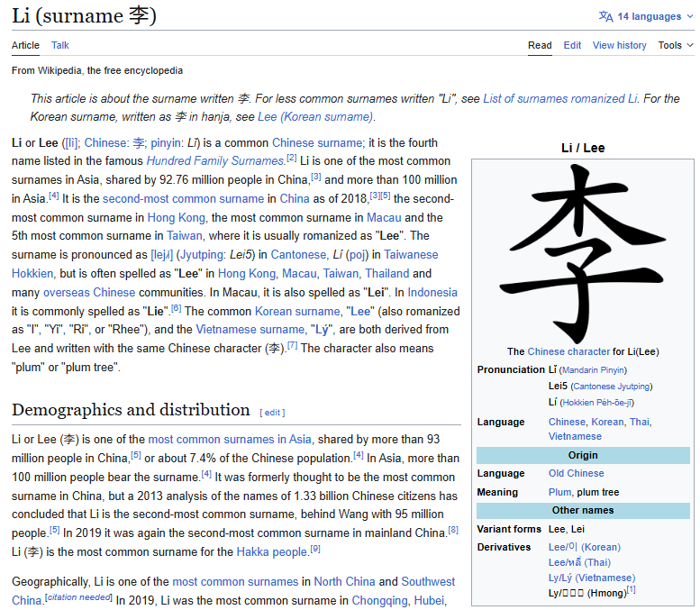The height and width of the screenshot is (610, 700).
Task: Click reference [6] after 'Lie'
Action: 176,308
